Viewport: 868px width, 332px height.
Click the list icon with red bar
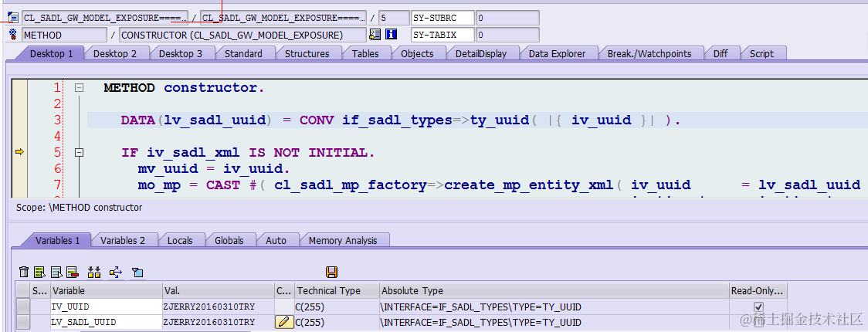[73, 272]
